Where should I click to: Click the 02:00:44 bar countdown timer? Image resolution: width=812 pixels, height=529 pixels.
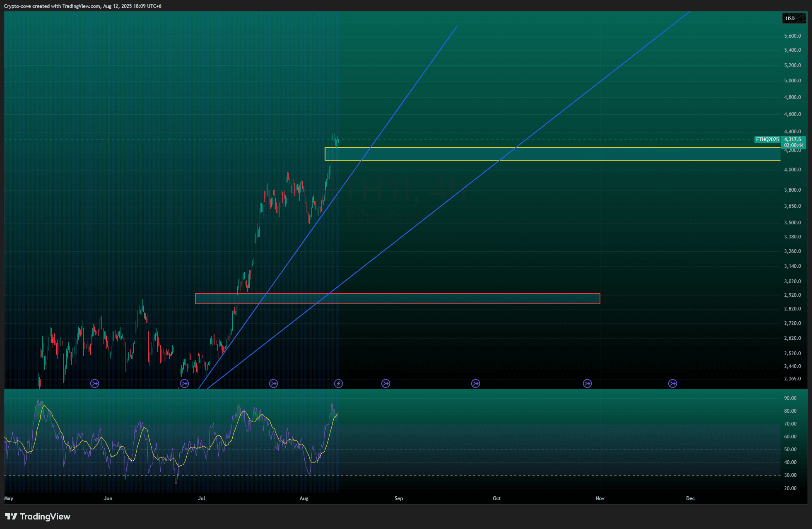point(793,145)
